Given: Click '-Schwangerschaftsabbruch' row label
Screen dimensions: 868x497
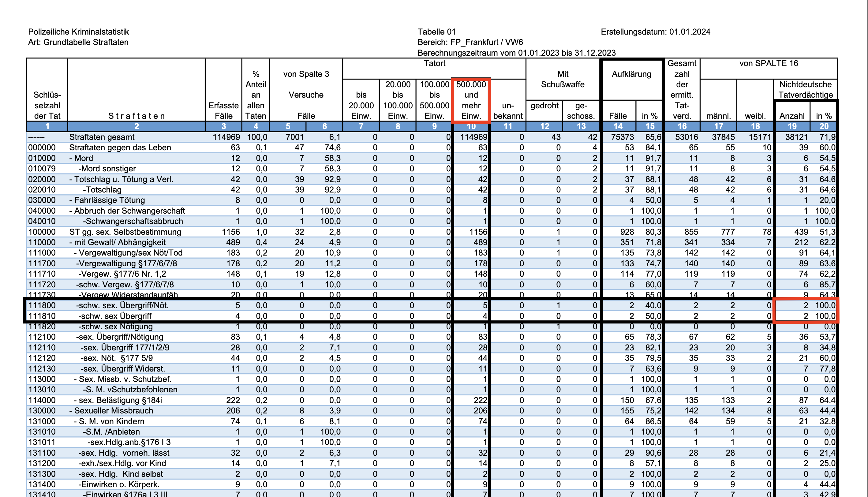Looking at the screenshot, I should pyautogui.click(x=133, y=221).
